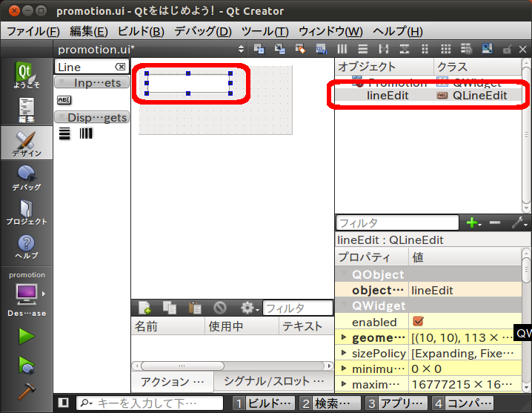
Task: Switch to the シグナル/スロット tab
Action: (x=274, y=381)
